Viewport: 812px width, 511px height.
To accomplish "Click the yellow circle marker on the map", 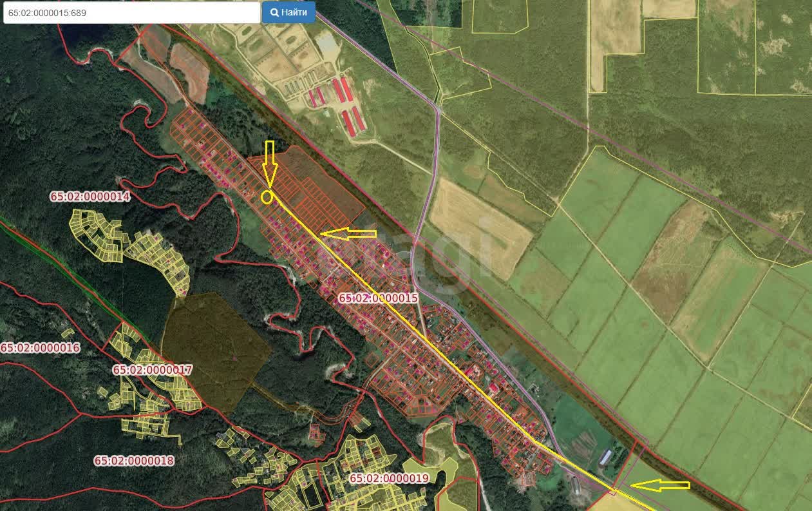I will [267, 197].
